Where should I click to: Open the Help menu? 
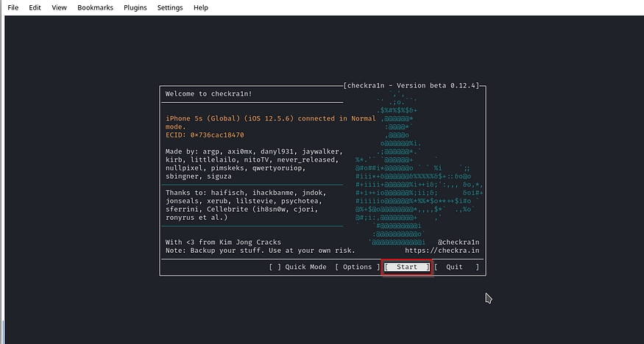pyautogui.click(x=200, y=7)
